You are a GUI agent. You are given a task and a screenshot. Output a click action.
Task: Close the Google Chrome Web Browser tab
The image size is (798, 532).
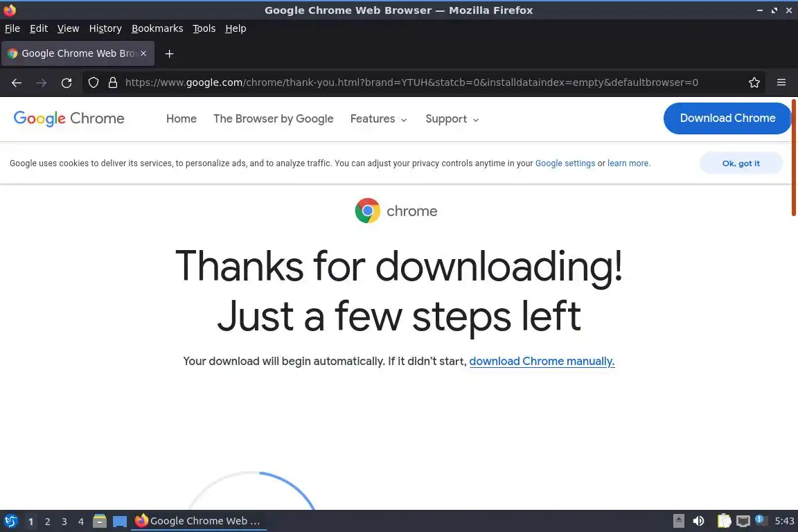pos(143,53)
